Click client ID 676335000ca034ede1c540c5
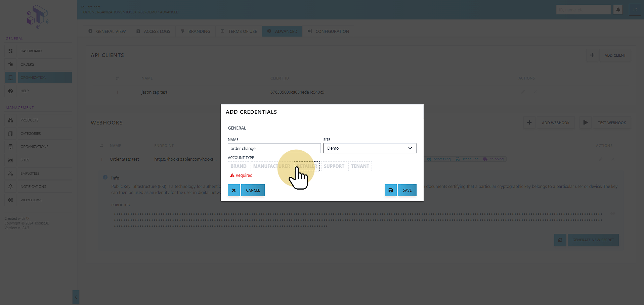 pos(297,92)
